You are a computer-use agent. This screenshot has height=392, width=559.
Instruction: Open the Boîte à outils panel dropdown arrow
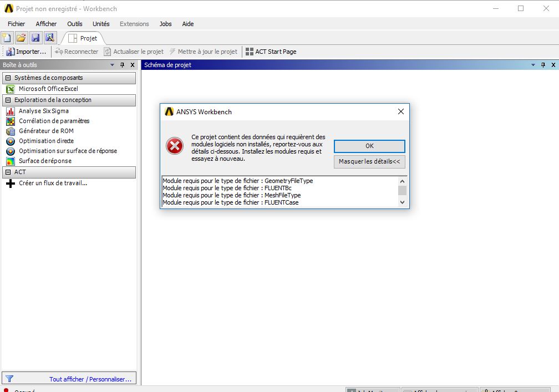coord(112,65)
